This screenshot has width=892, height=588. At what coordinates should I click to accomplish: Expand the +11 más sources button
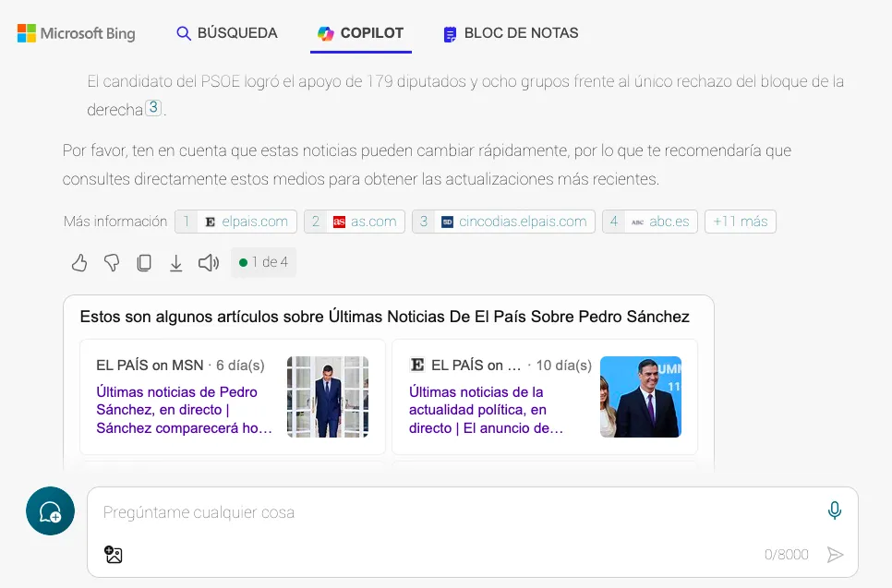(x=741, y=222)
